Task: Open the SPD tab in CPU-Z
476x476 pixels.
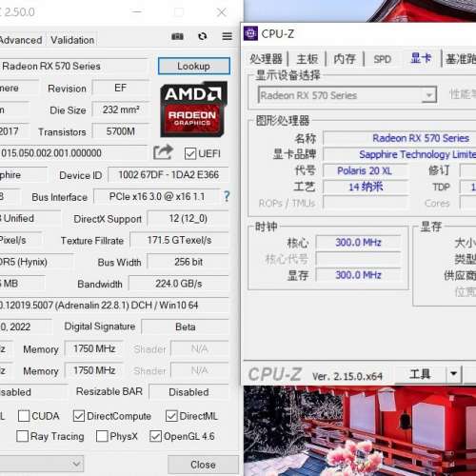Action: (382, 59)
